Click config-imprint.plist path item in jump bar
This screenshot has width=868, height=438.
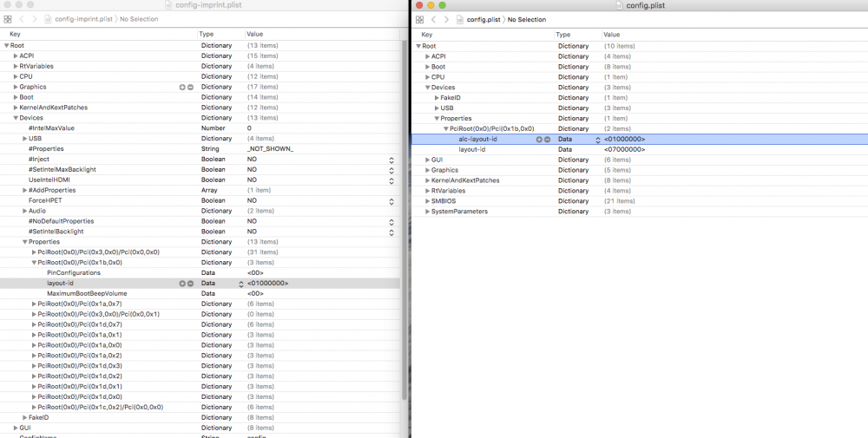83,19
